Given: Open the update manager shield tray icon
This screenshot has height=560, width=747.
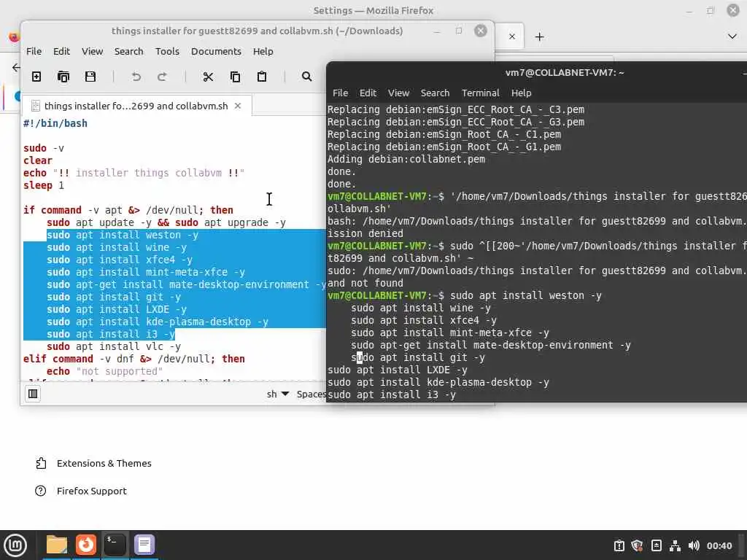Looking at the screenshot, I should tap(637, 545).
